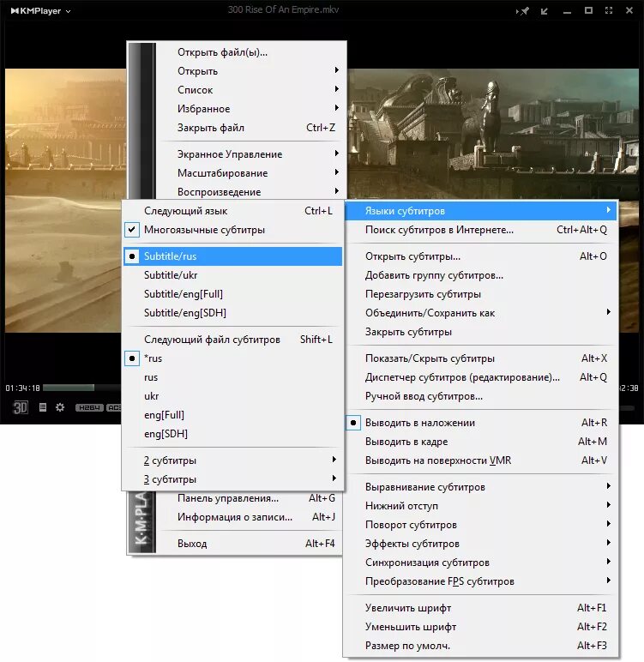Expand Нижний отступ submenu

click(480, 506)
